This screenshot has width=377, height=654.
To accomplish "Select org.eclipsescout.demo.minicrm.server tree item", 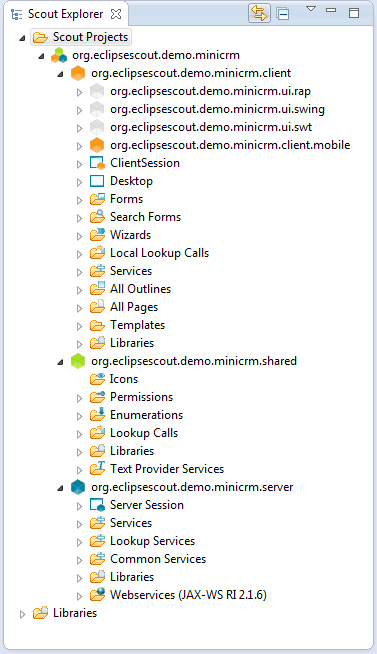I will [192, 487].
